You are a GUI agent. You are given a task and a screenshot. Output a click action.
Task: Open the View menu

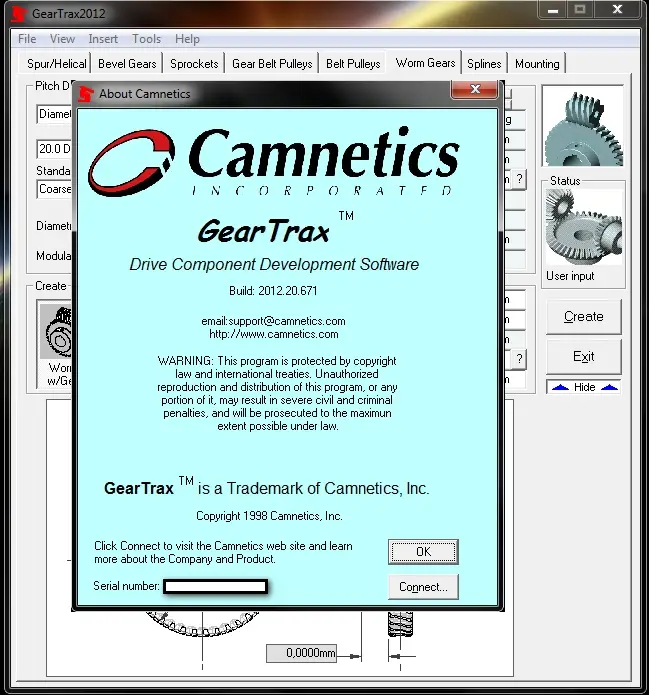click(x=62, y=39)
